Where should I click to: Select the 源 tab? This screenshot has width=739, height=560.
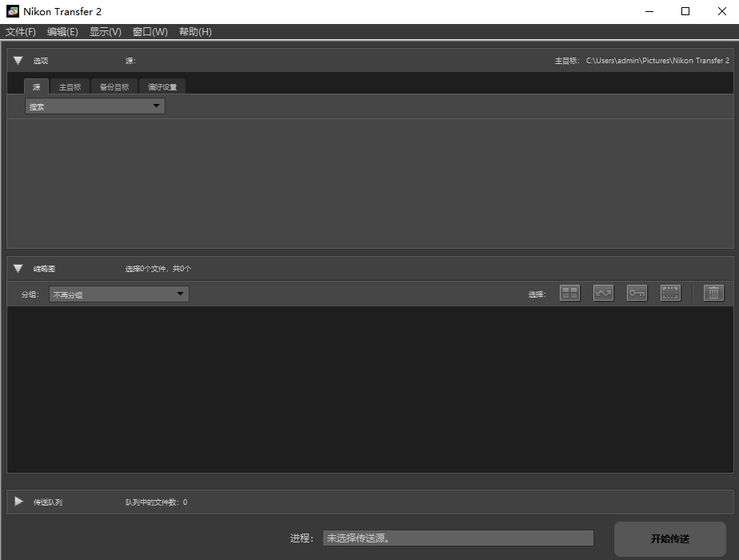[x=36, y=87]
